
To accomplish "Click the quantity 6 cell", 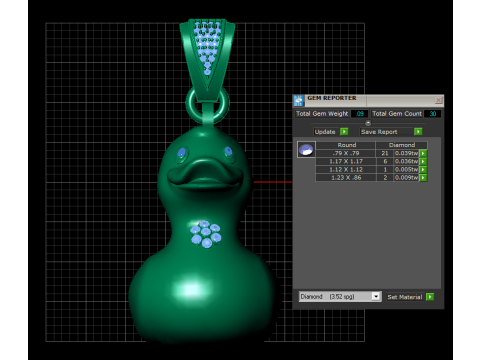I will click(x=385, y=161).
